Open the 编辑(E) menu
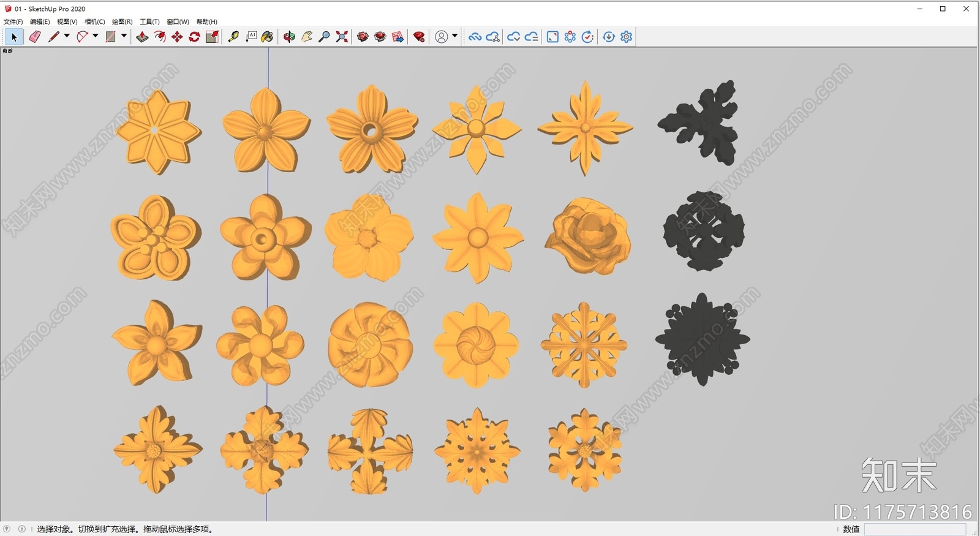 [x=40, y=21]
